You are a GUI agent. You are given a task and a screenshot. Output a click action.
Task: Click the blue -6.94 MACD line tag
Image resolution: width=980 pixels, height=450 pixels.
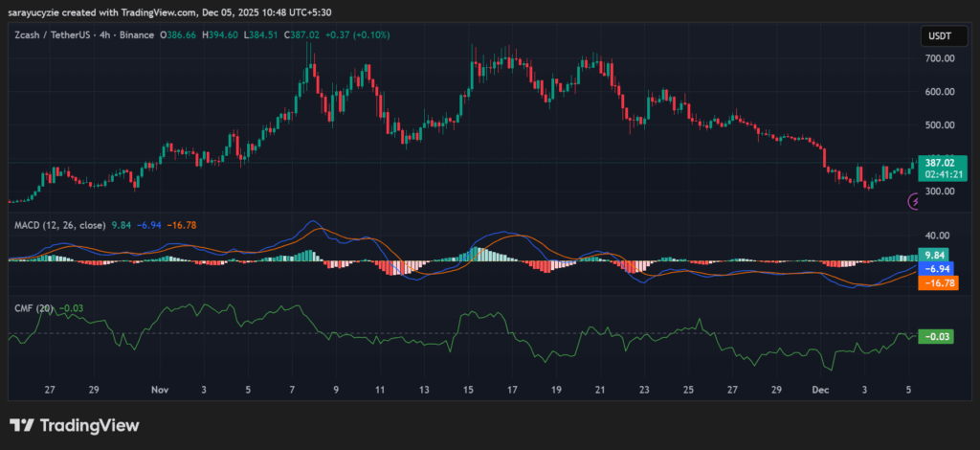click(x=935, y=269)
